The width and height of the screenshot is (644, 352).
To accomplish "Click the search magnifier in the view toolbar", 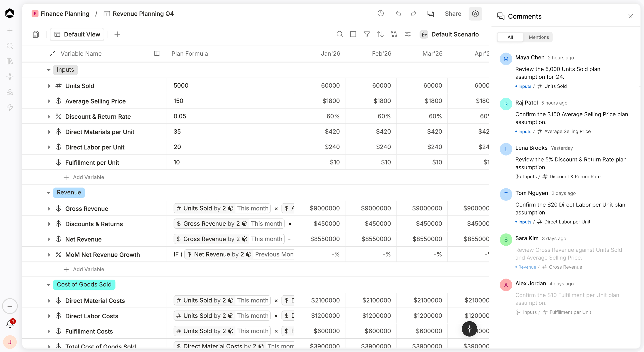I will [x=339, y=34].
